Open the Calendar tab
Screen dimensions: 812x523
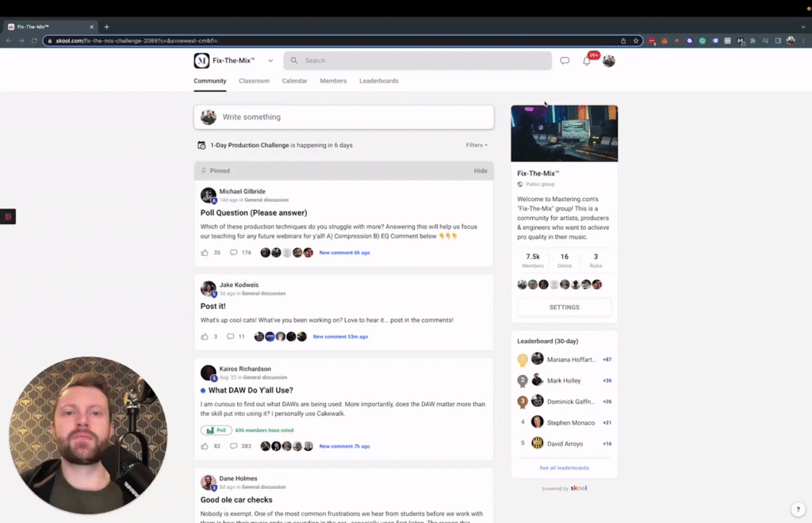[x=295, y=81]
